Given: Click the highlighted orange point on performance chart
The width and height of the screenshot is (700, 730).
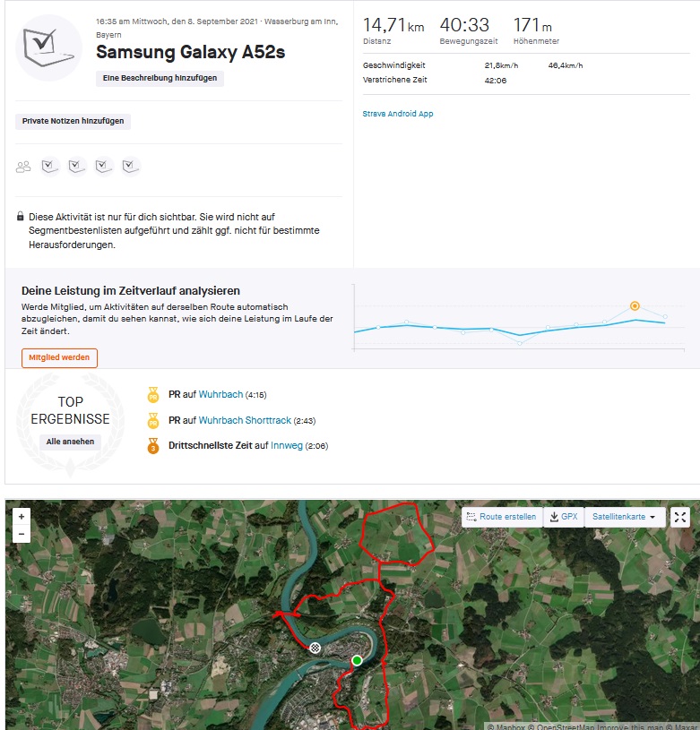Looking at the screenshot, I should coord(635,305).
